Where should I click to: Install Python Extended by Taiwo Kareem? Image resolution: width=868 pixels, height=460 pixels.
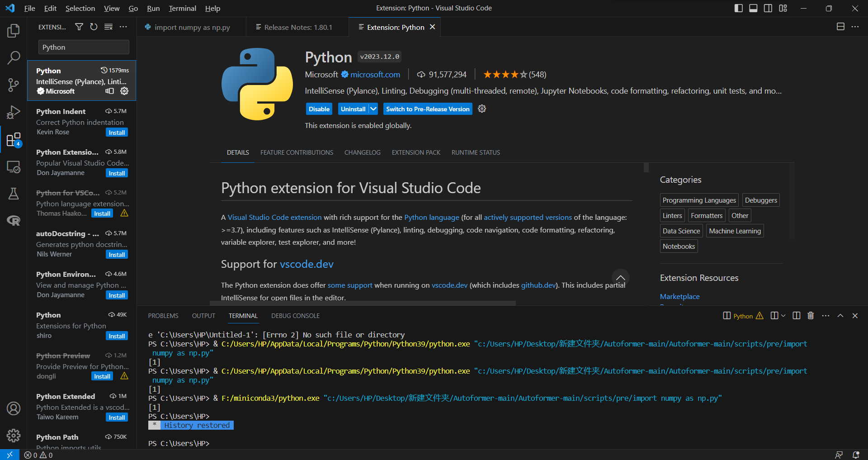pos(117,417)
